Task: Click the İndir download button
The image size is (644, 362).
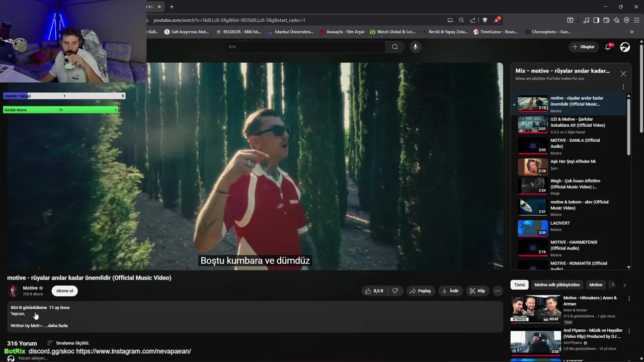Action: [450, 291]
